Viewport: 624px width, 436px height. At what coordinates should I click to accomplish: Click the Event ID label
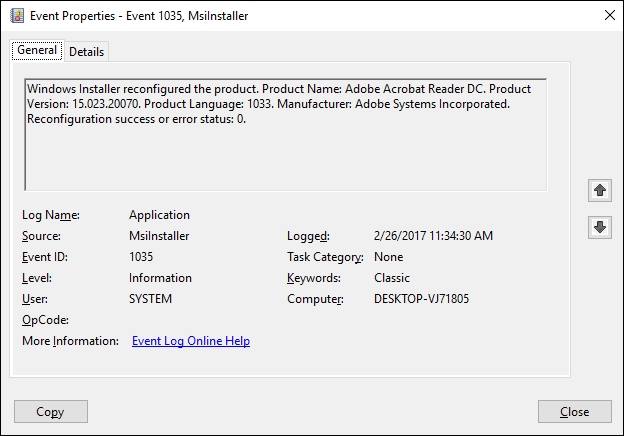pyautogui.click(x=45, y=257)
